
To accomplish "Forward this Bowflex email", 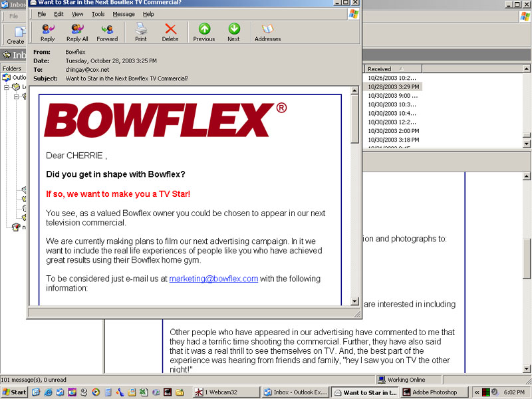I will [107, 31].
